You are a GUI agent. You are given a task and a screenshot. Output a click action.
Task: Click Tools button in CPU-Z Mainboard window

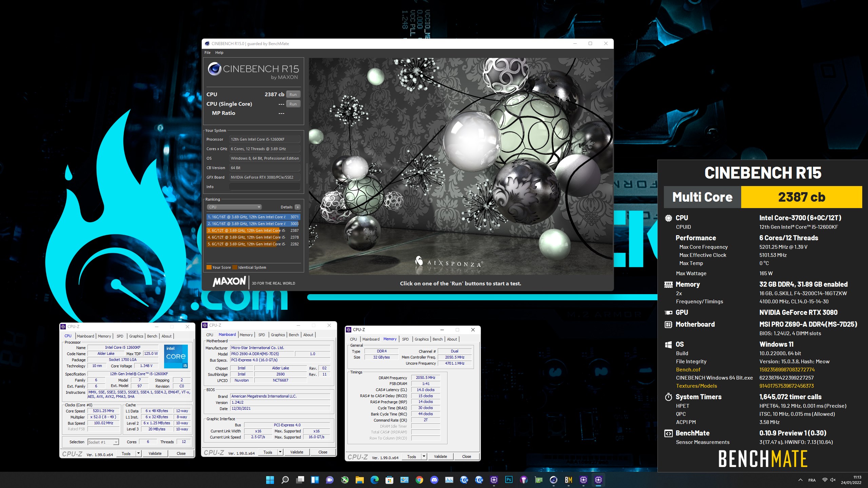point(268,452)
